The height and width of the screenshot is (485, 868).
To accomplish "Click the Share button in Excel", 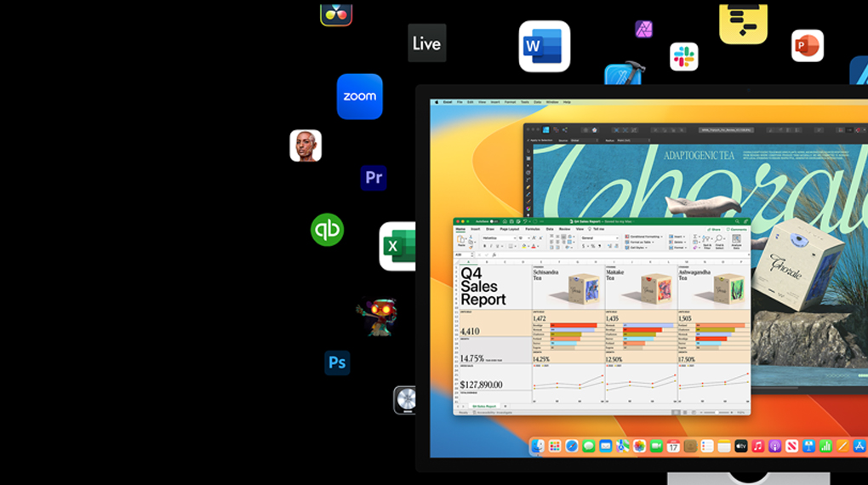I will (714, 229).
